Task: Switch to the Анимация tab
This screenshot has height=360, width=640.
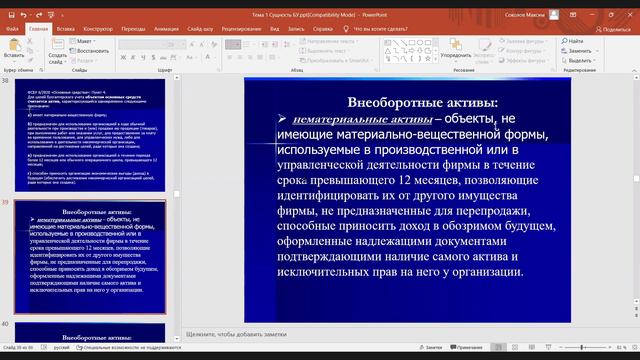Action: (x=166, y=29)
